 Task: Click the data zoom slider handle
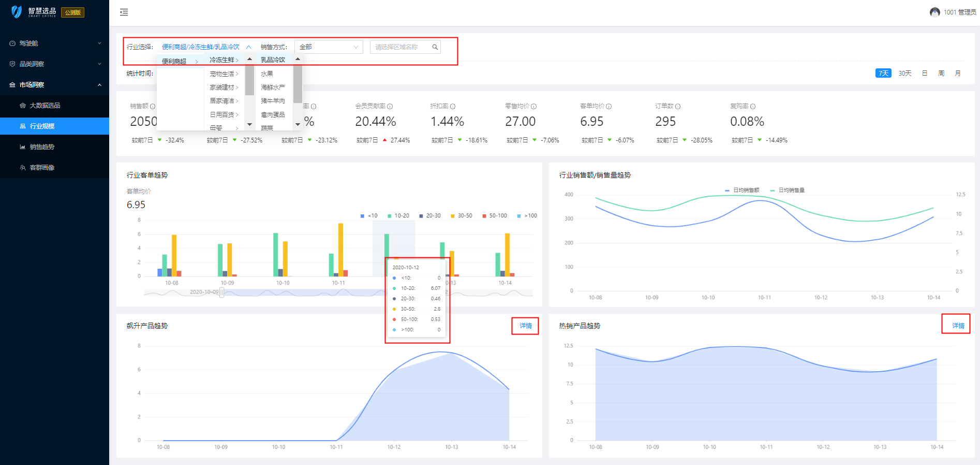click(x=221, y=293)
